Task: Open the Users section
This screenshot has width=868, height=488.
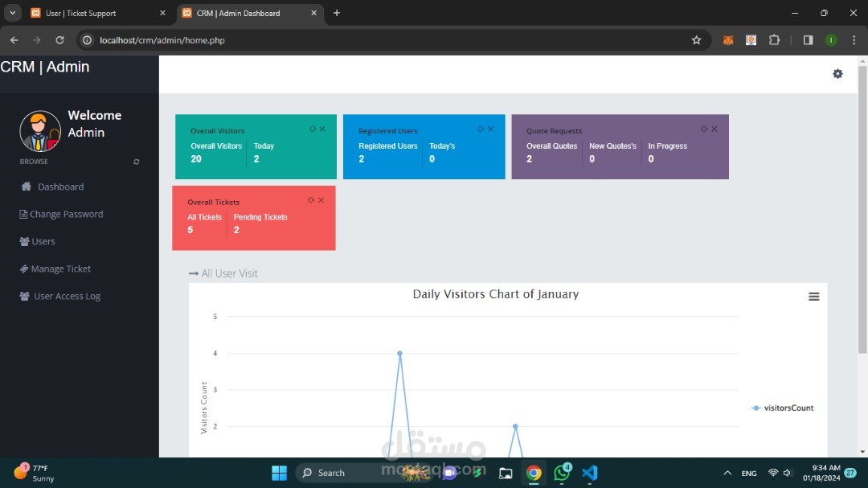Action: pos(37,241)
